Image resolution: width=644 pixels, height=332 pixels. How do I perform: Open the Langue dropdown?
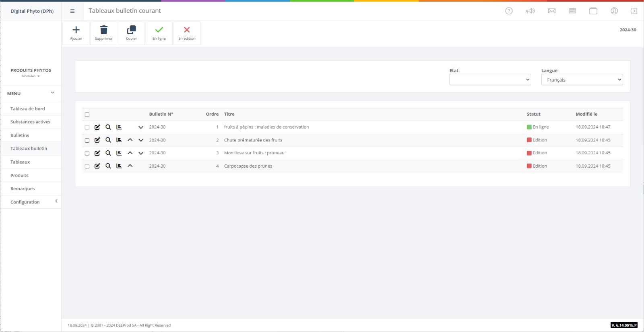582,80
